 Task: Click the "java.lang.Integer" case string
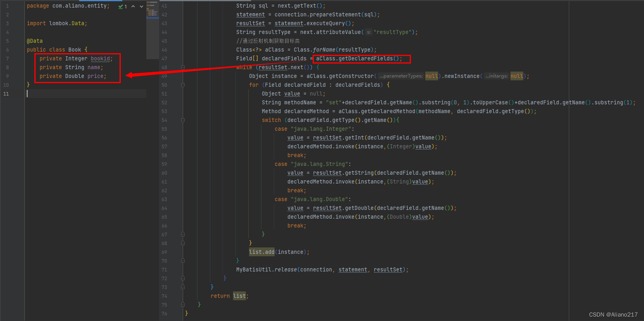pos(321,129)
